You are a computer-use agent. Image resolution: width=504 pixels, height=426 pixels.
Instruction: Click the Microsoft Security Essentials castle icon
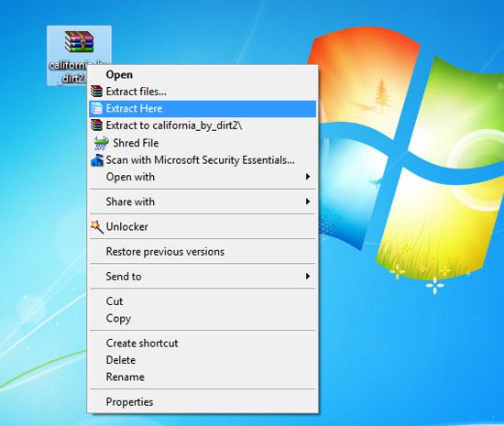[97, 160]
